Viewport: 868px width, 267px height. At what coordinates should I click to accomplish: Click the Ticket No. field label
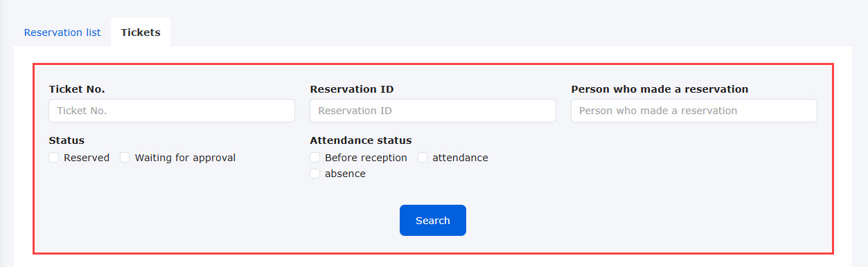point(77,89)
